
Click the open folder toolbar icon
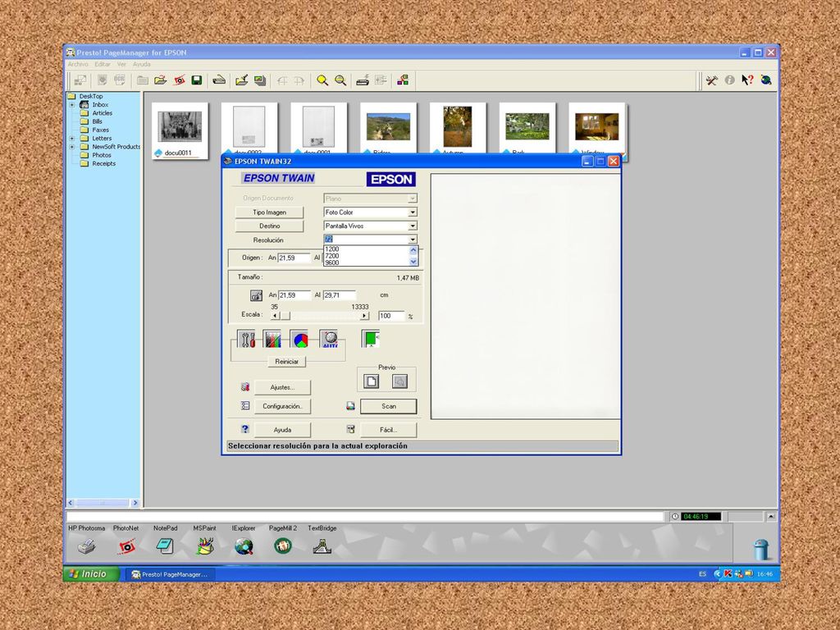coord(160,80)
